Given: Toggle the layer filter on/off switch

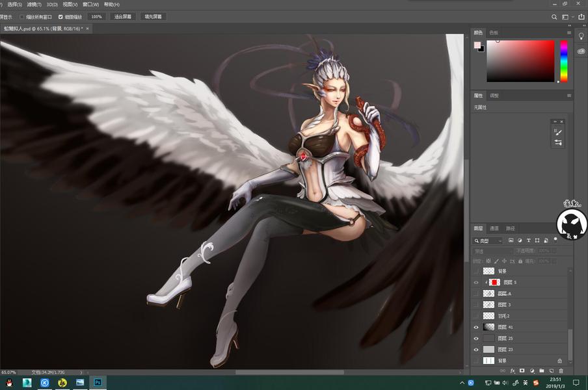Looking at the screenshot, I should [x=555, y=240].
